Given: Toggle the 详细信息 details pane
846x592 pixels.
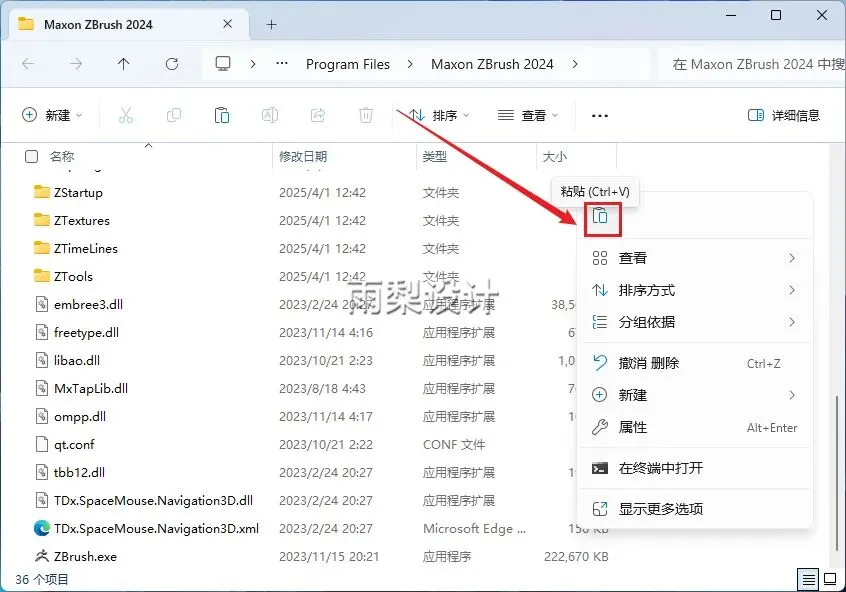Looking at the screenshot, I should point(783,115).
